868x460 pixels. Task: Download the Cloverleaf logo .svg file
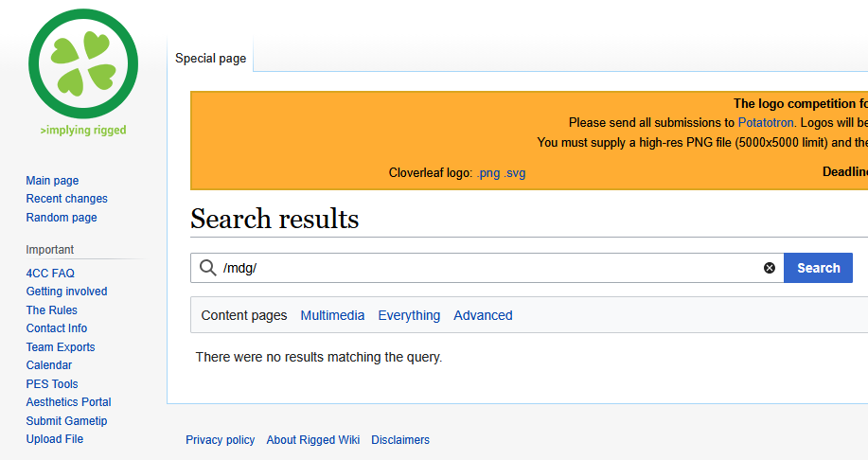tap(515, 173)
